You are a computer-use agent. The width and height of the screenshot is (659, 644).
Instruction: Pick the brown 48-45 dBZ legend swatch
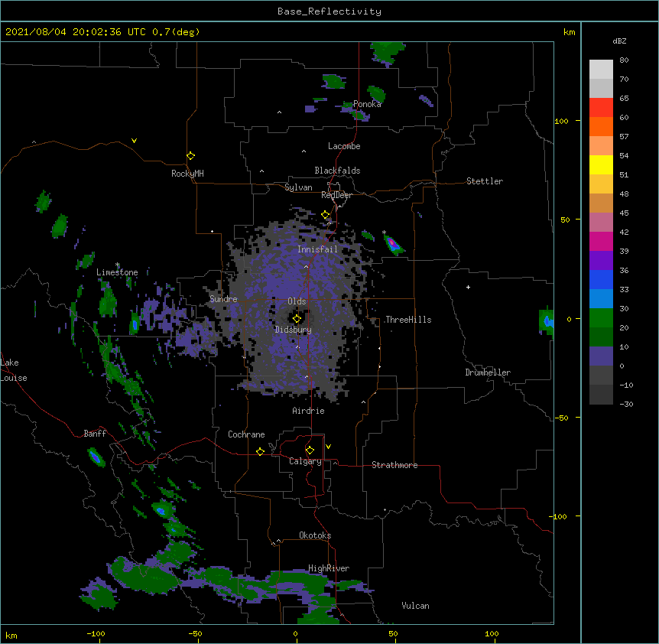[x=601, y=203]
